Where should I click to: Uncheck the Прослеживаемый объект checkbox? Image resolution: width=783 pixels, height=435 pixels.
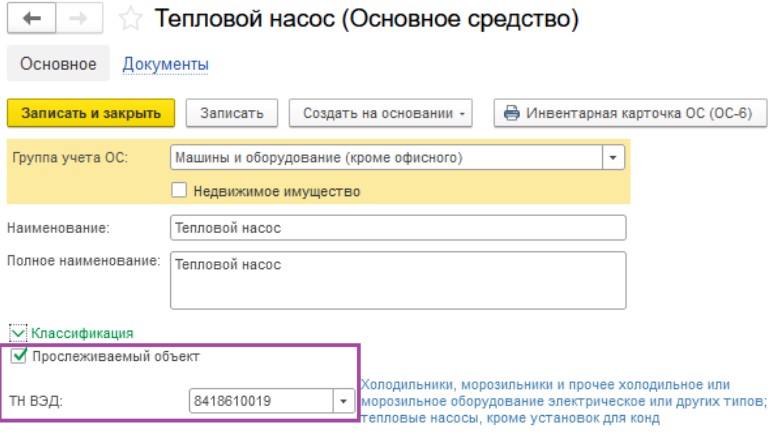pos(18,356)
